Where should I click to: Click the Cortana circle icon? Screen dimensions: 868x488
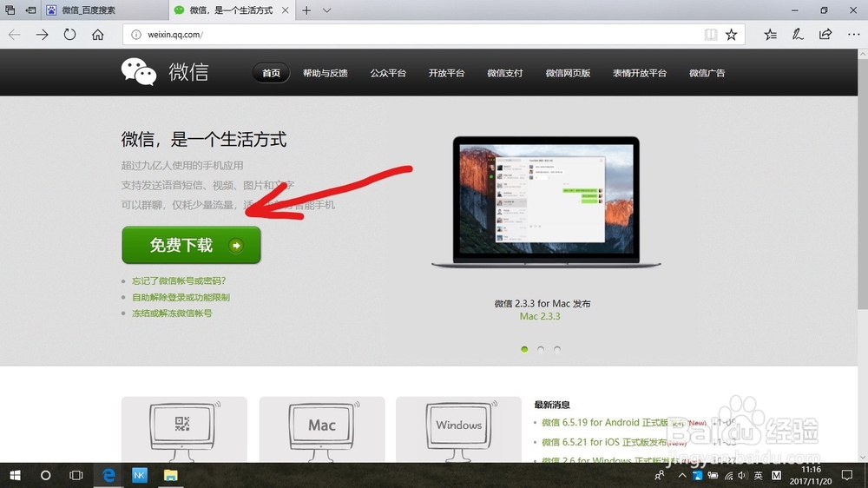[45, 475]
